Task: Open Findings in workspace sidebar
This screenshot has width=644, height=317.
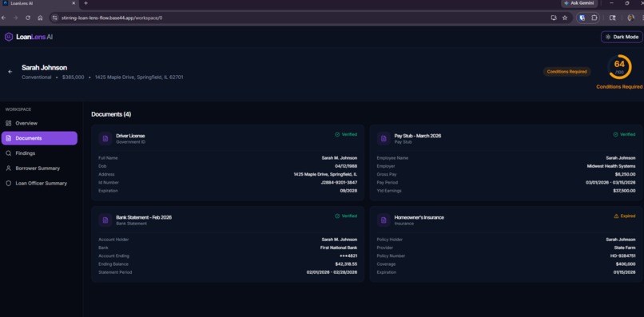Action: click(x=39, y=153)
